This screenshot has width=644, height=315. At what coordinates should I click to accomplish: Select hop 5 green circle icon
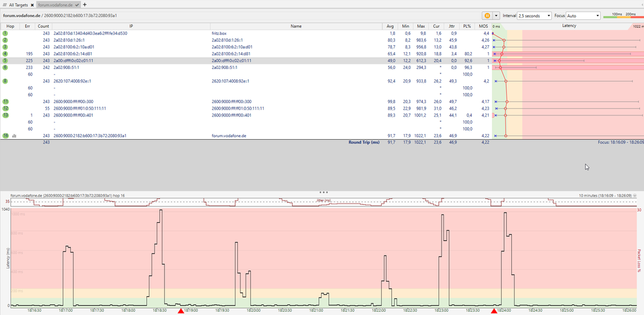point(5,61)
